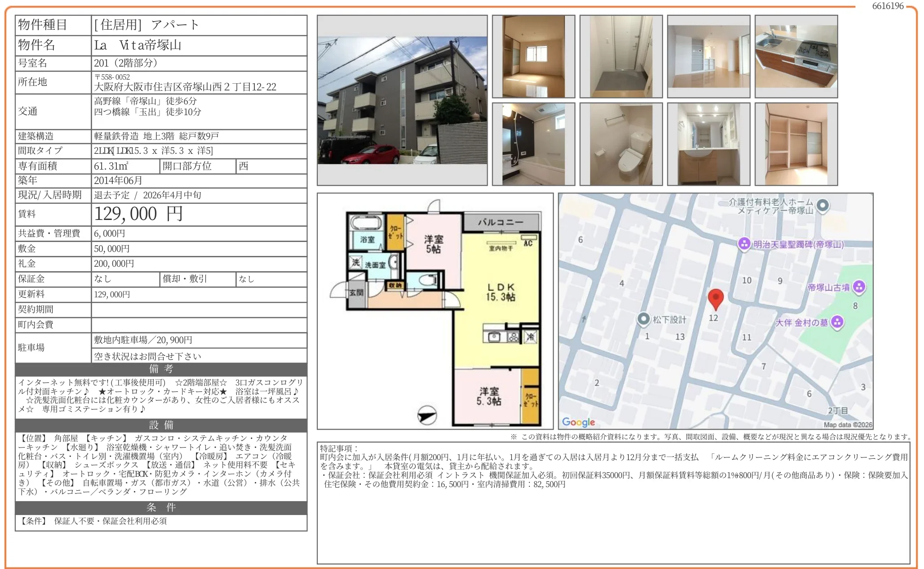Screen dimensions: 924x569
Task: Open the washbasin vanity photo thumbnail
Action: [x=708, y=144]
